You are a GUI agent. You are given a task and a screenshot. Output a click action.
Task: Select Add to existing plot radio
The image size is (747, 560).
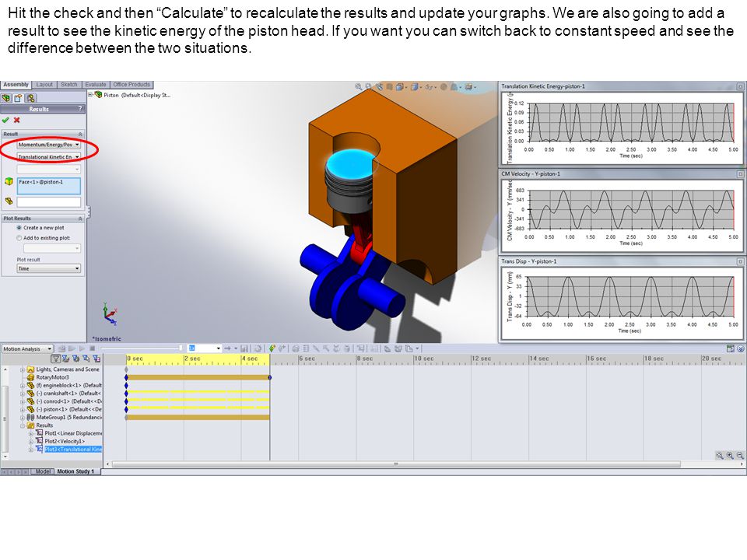tap(19, 238)
